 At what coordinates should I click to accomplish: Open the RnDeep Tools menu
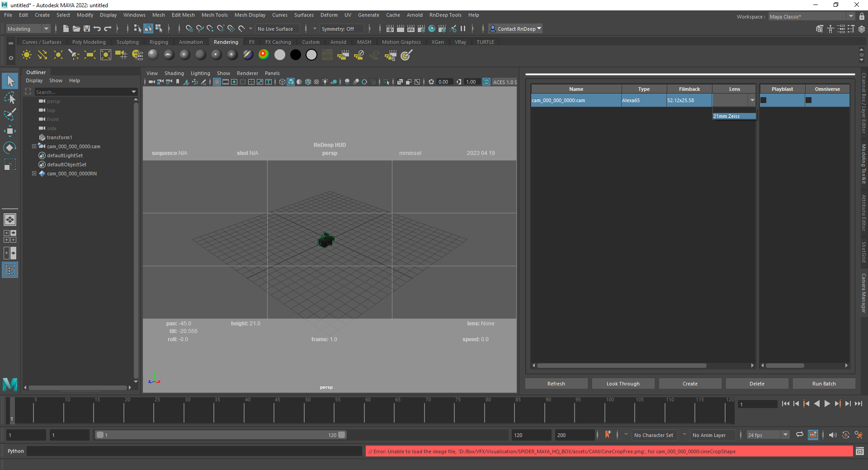tap(445, 15)
